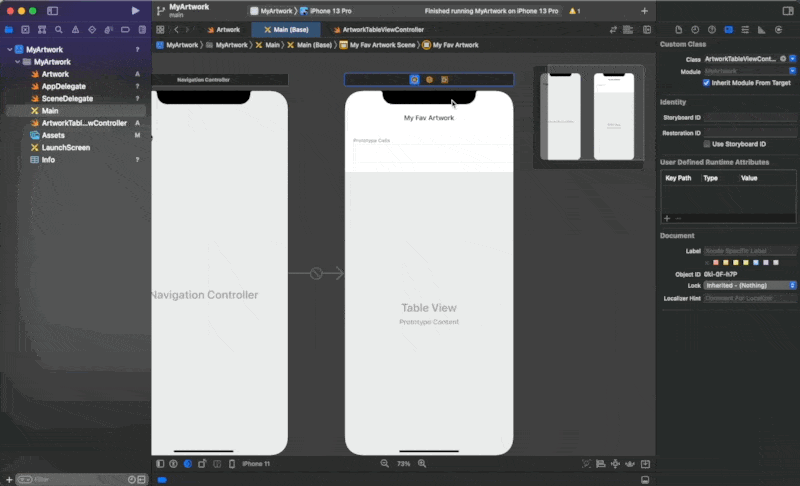800x486 pixels.
Task: Pick the blue label color swatch
Action: tap(756, 263)
